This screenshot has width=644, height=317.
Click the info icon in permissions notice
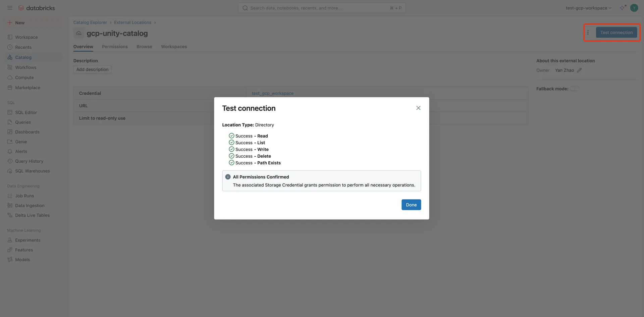coord(228,177)
